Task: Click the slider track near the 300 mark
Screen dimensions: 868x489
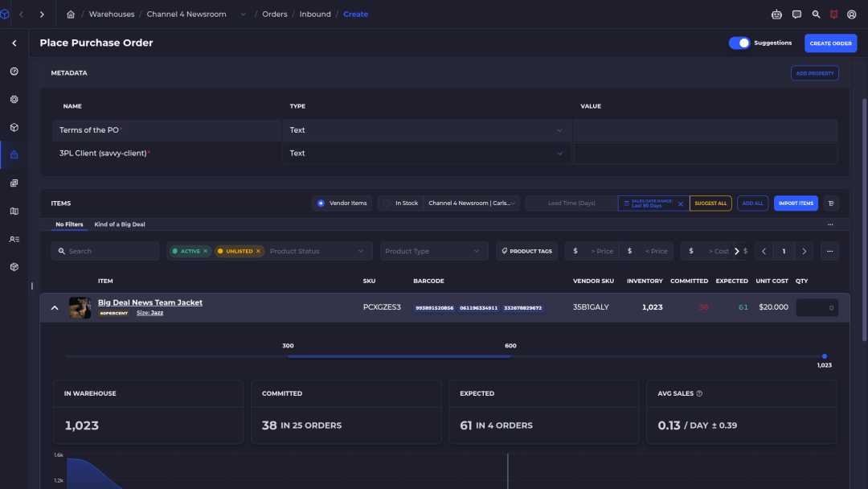Action: click(288, 356)
